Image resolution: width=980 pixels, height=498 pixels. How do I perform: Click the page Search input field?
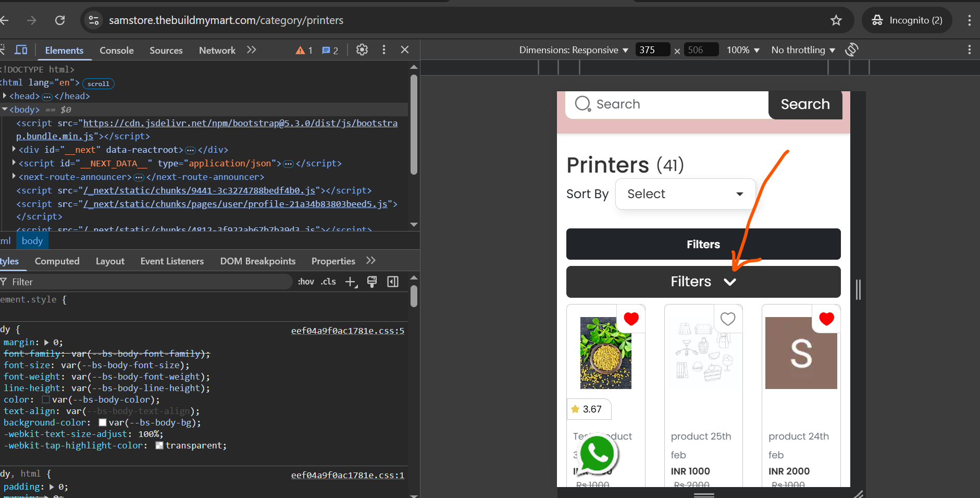tap(667, 105)
